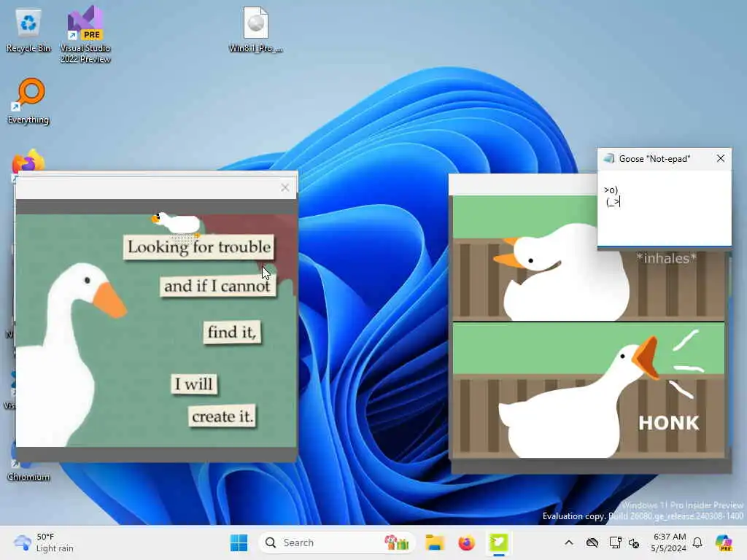Close the Goose "Not-epad" window

click(x=720, y=158)
